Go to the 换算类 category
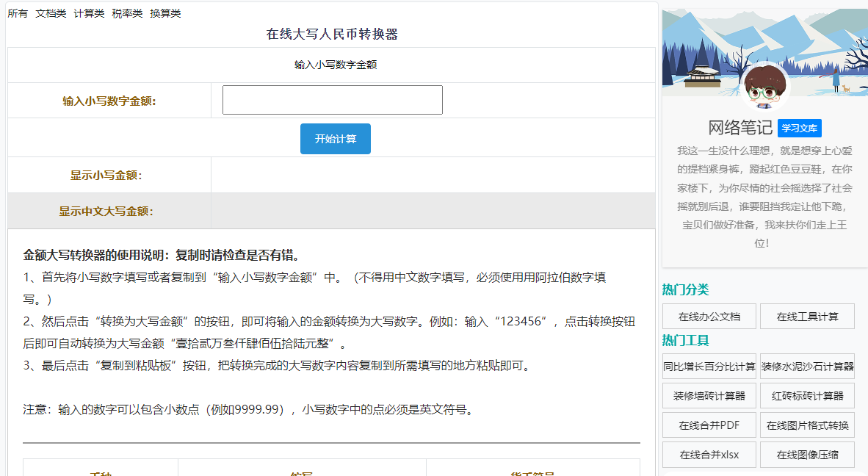The image size is (868, 476). [x=165, y=13]
